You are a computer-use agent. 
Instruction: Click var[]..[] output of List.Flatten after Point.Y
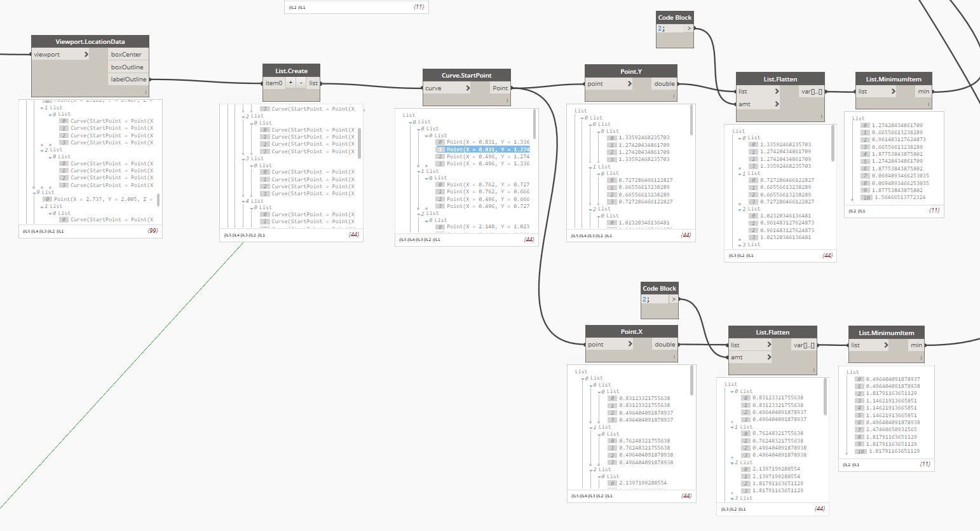point(812,92)
